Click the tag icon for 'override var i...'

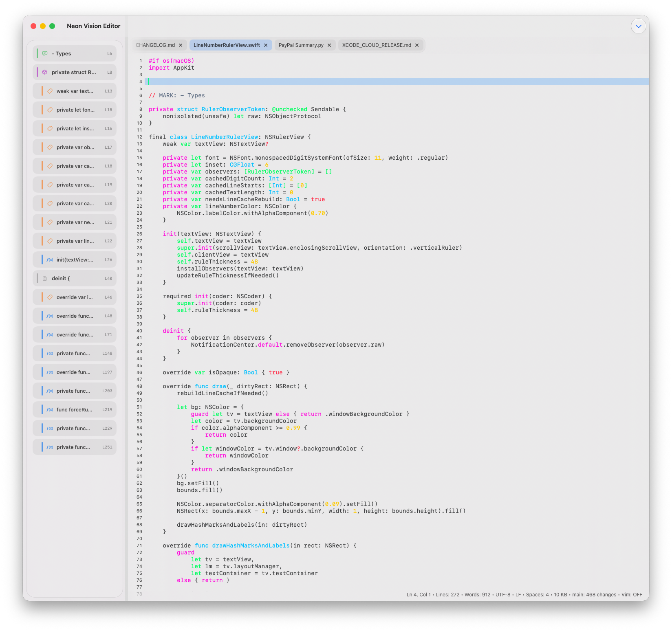pos(50,297)
